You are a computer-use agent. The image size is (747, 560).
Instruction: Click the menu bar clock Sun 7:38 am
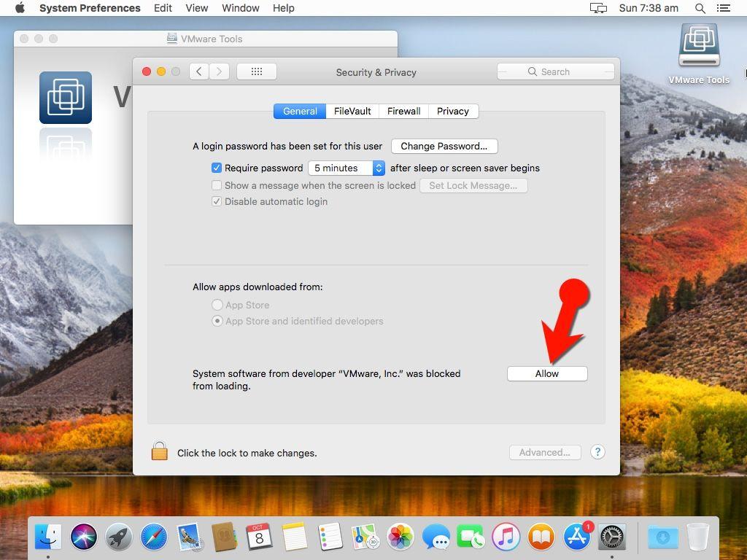coord(649,8)
